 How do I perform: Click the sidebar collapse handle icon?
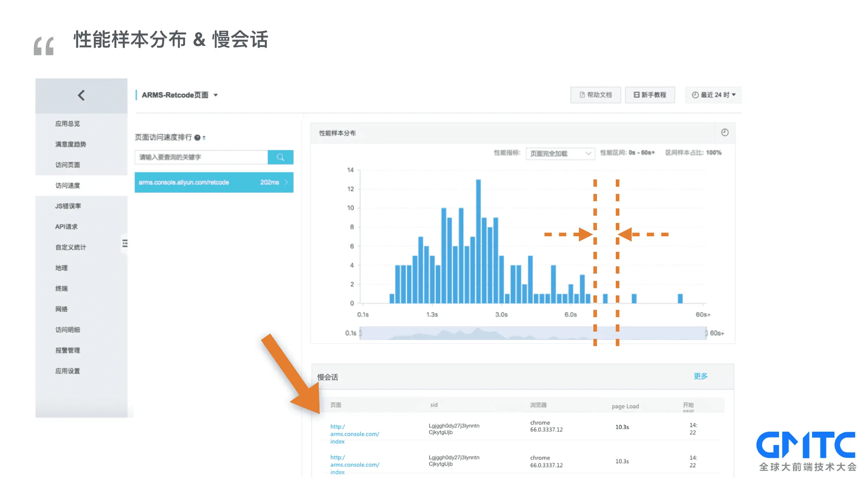click(125, 243)
